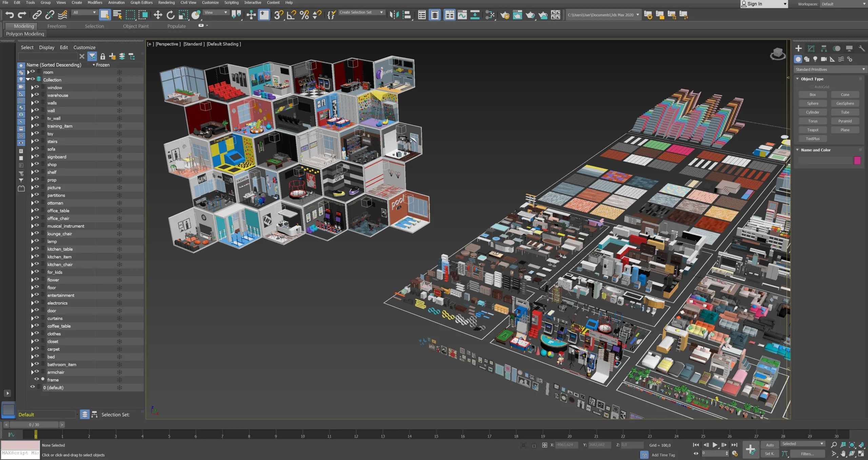Activate Select and Rotate tool
The width and height of the screenshot is (868, 460).
[x=171, y=15]
